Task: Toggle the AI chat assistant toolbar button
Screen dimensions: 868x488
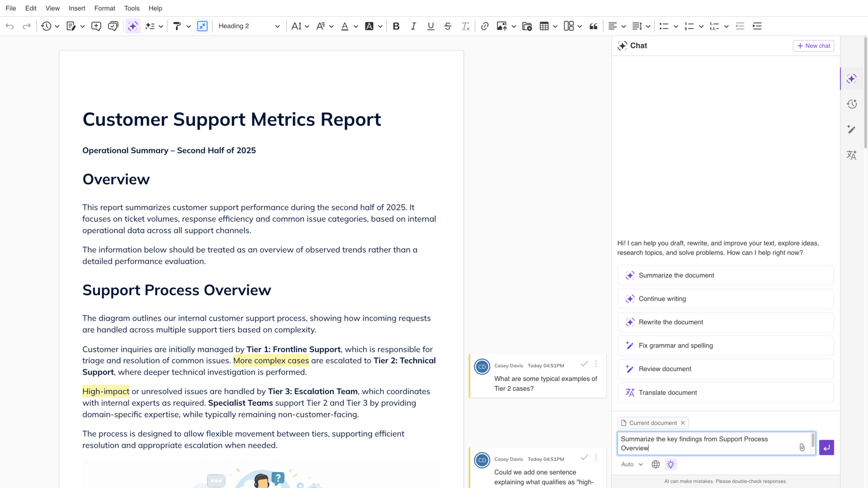Action: [x=132, y=26]
